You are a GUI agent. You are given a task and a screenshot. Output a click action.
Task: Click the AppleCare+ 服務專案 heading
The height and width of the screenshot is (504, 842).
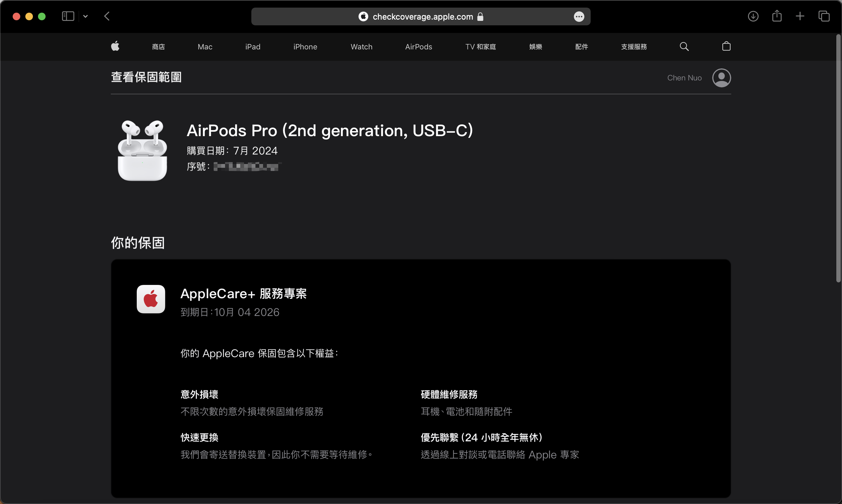click(243, 294)
